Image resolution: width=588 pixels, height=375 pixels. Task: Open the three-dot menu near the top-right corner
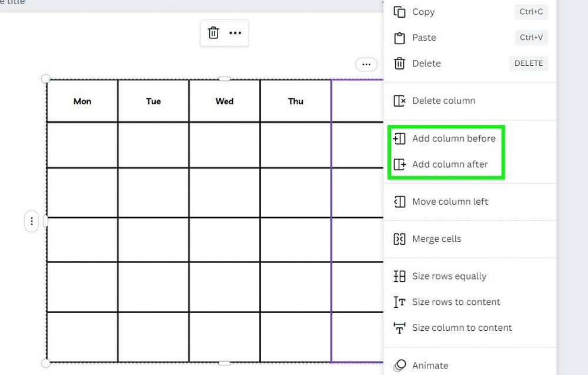point(366,64)
